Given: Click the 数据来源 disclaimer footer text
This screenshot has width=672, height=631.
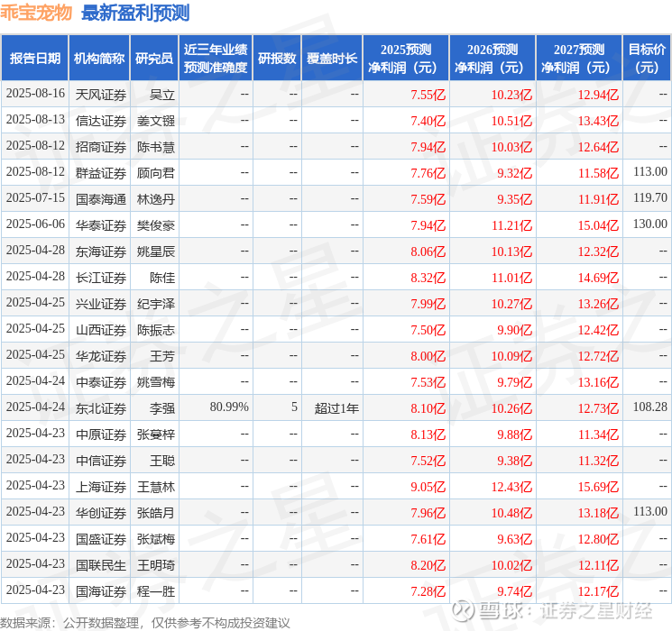Looking at the screenshot, I should coord(145,622).
